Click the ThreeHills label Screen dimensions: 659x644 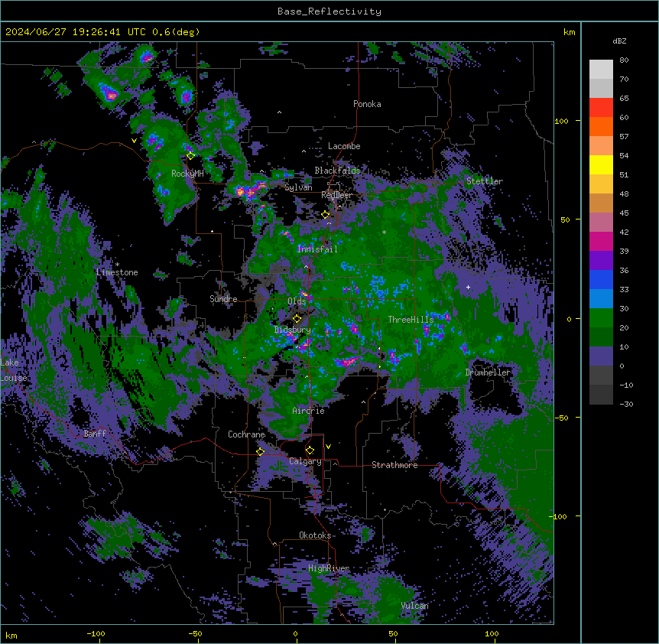pos(411,320)
